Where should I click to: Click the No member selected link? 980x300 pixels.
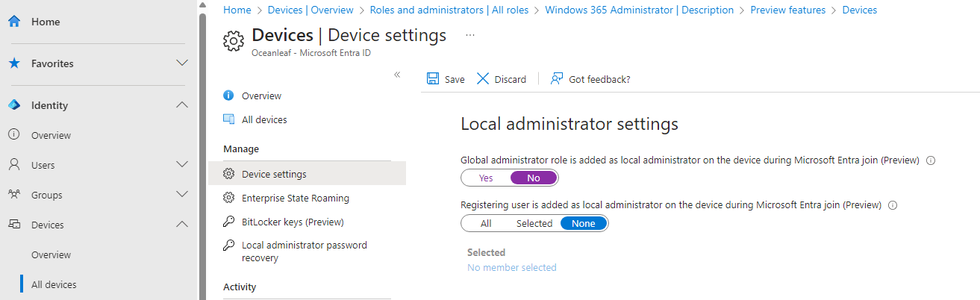click(x=512, y=267)
